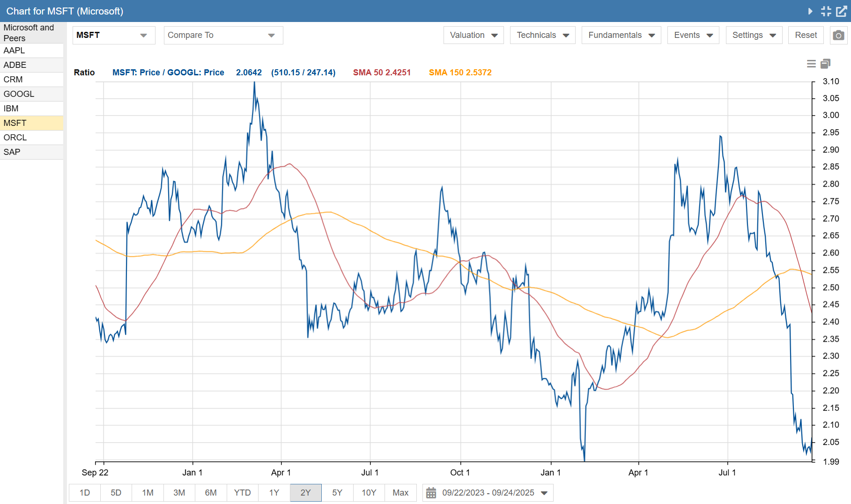Open the Technicals menu
This screenshot has width=851, height=504.
(542, 36)
